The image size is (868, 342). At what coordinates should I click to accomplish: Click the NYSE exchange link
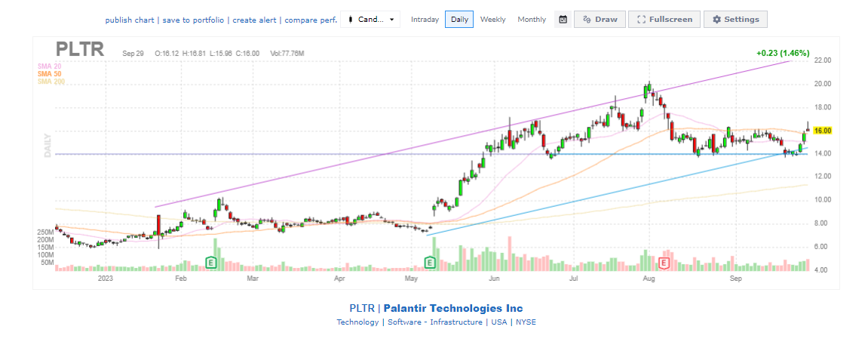coord(526,322)
